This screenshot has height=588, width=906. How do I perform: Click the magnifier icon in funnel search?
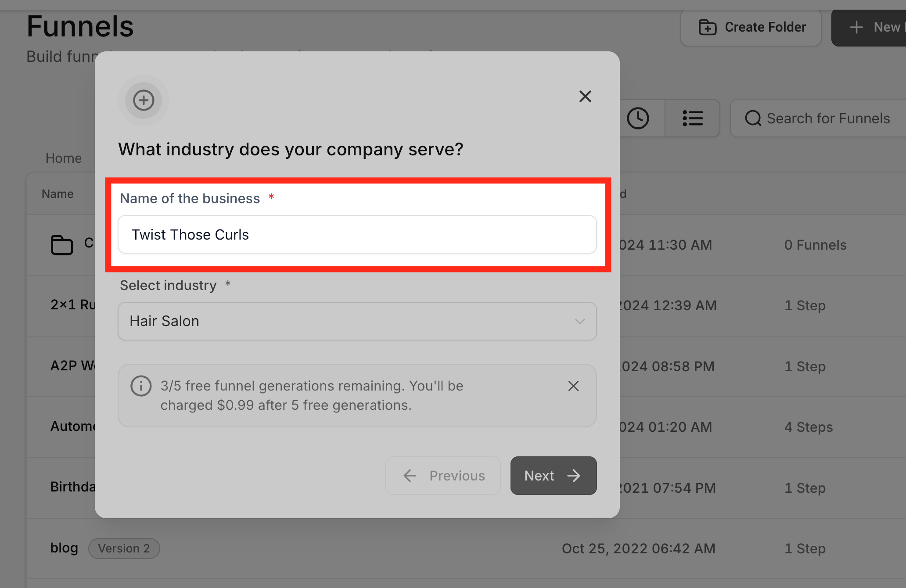tap(753, 118)
